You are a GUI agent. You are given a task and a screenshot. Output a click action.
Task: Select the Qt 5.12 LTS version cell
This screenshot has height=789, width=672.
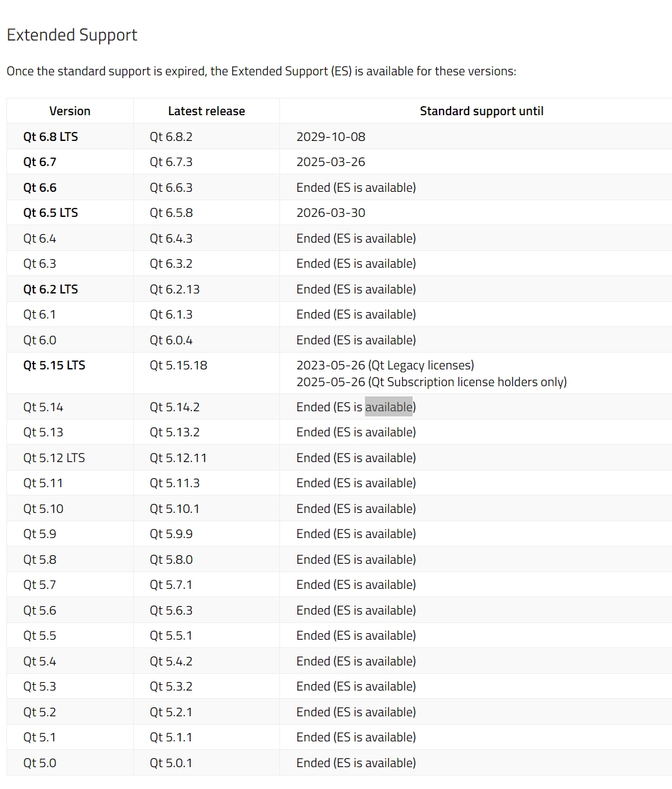[x=54, y=458]
